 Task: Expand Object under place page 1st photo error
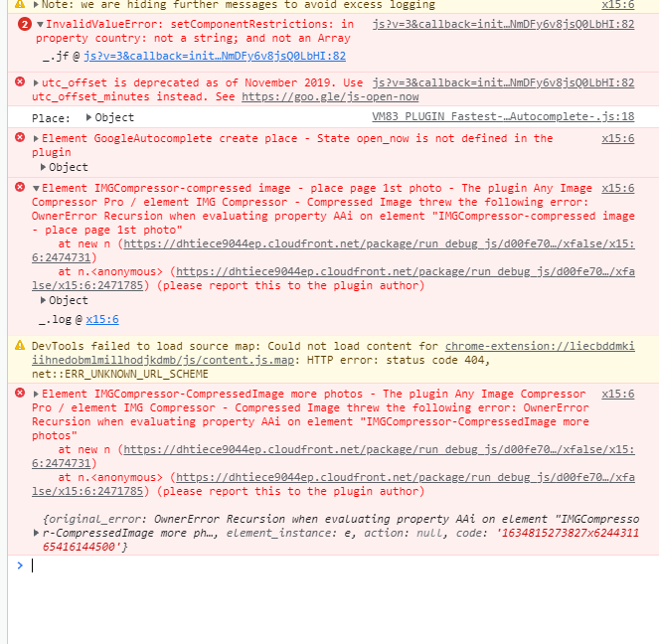click(x=43, y=300)
